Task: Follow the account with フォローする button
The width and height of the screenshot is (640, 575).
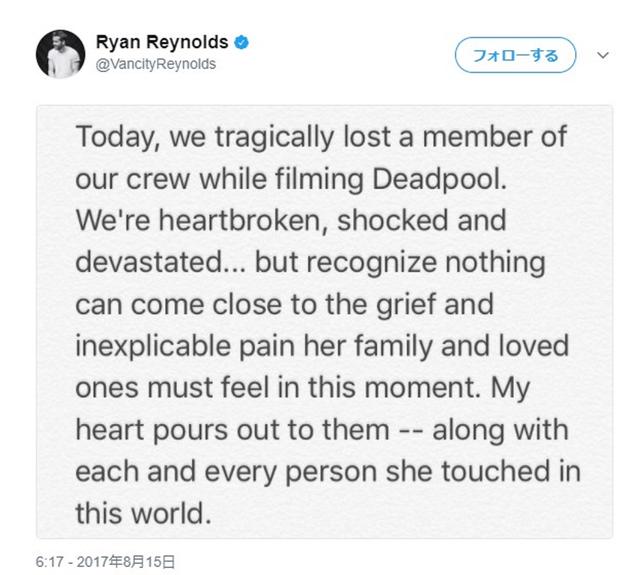Action: tap(515, 55)
